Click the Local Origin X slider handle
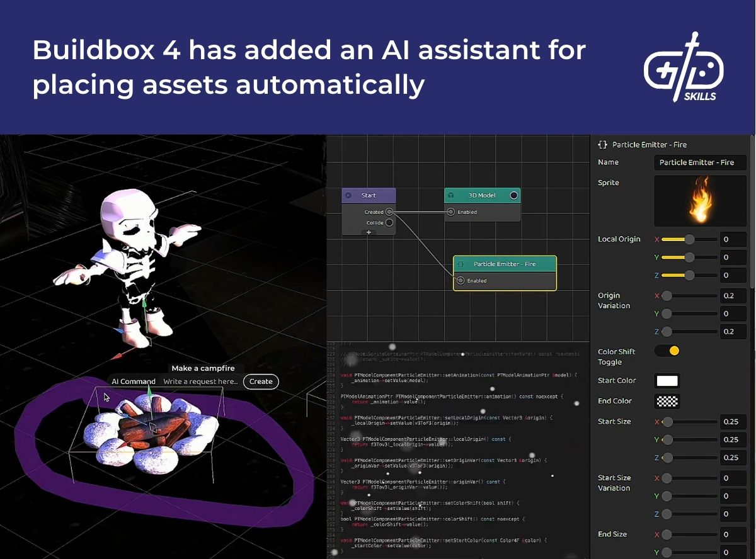Screen dimensions: 756x559 [x=691, y=239]
